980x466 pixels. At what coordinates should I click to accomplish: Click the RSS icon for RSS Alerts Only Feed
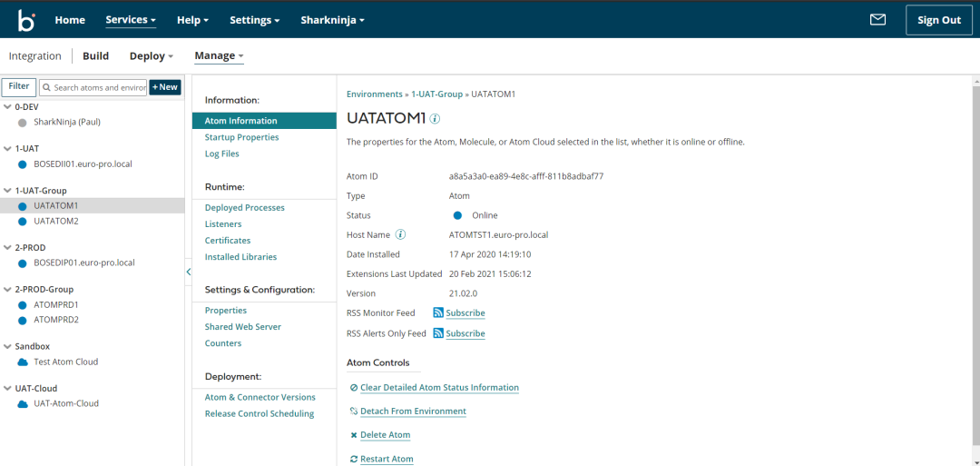pos(438,333)
